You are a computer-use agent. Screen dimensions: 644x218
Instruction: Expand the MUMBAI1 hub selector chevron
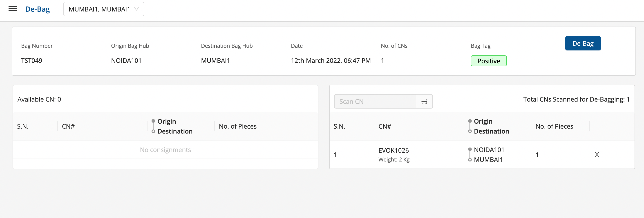coord(136,9)
